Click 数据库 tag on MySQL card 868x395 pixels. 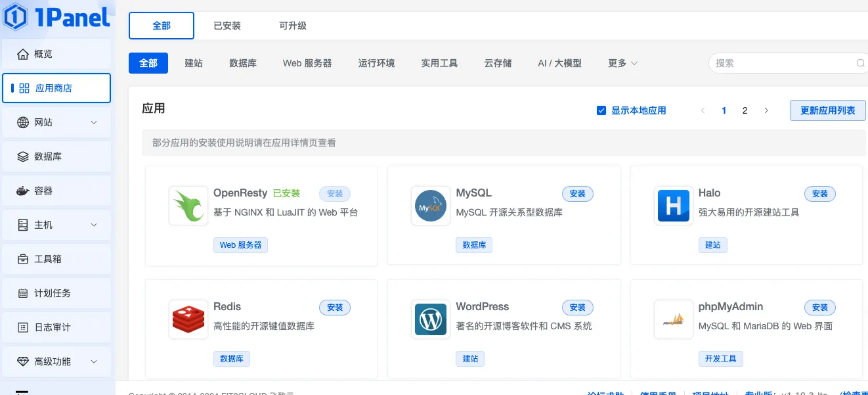474,245
